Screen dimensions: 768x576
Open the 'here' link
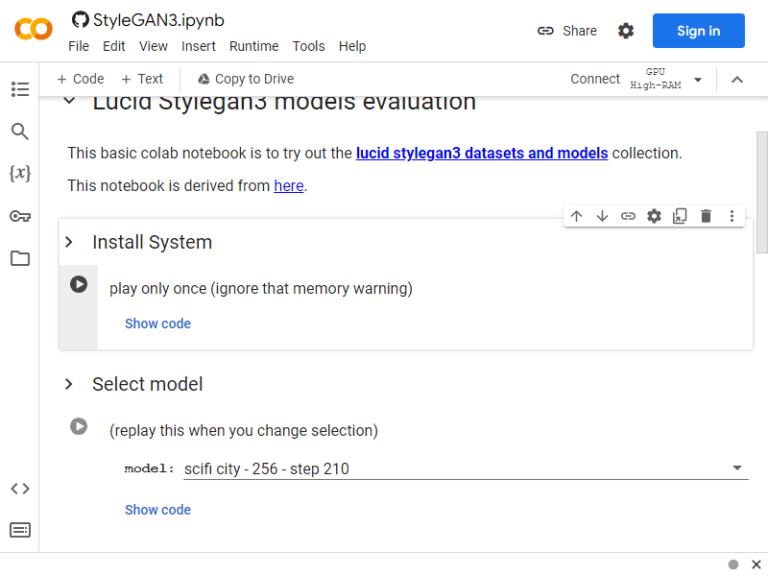(x=288, y=186)
